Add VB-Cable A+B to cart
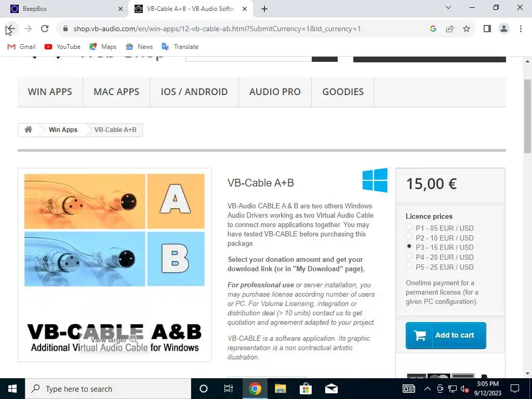The image size is (532, 399). click(x=446, y=335)
